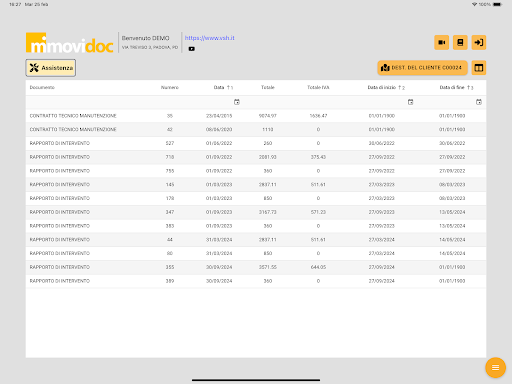The image size is (512, 384).
Task: Click the Totale IVA filter field
Action: [x=318, y=102]
